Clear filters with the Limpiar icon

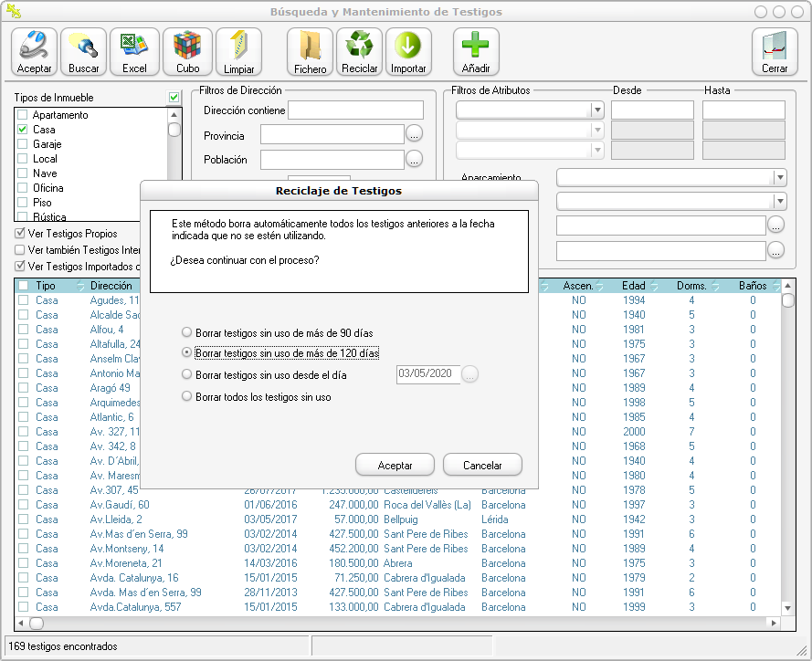[x=239, y=52]
